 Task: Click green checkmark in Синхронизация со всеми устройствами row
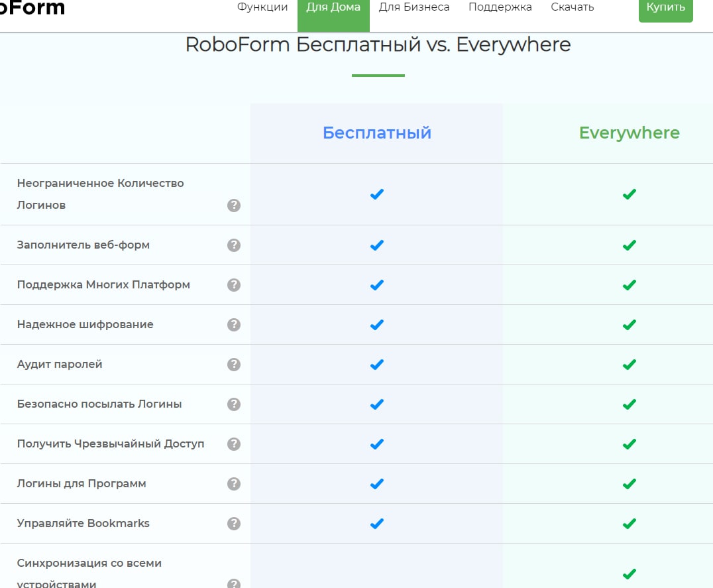630,574
